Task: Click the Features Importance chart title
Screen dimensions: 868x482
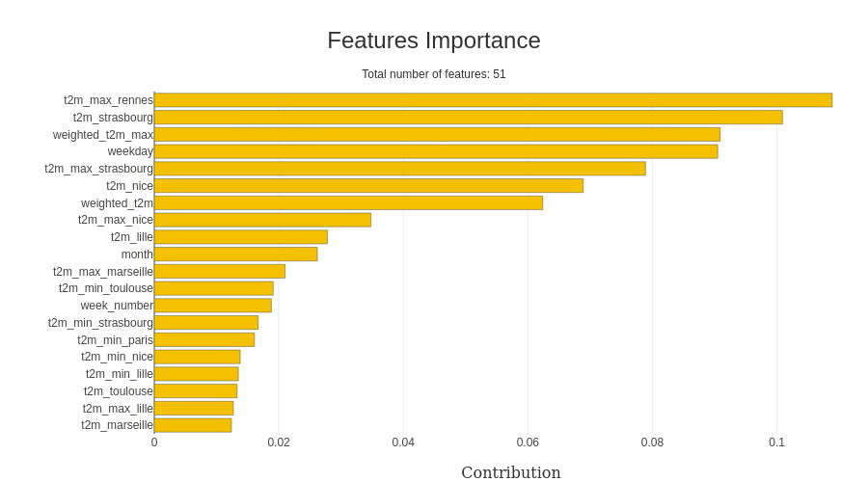Action: click(434, 40)
